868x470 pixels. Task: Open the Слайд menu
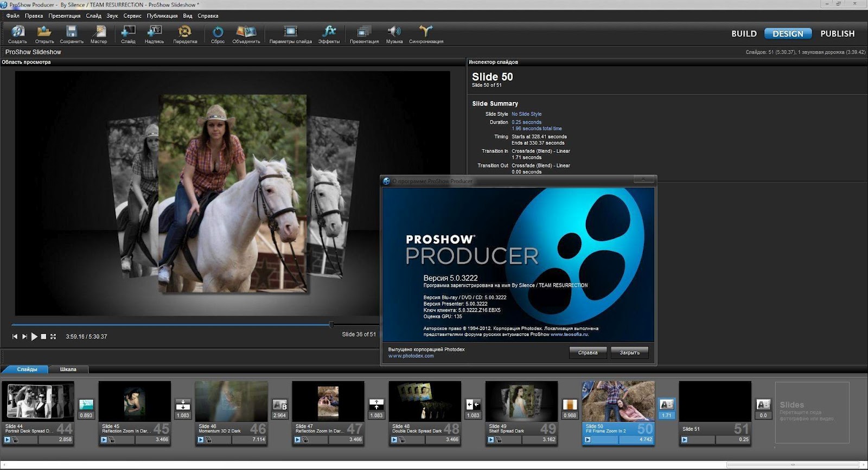(94, 16)
